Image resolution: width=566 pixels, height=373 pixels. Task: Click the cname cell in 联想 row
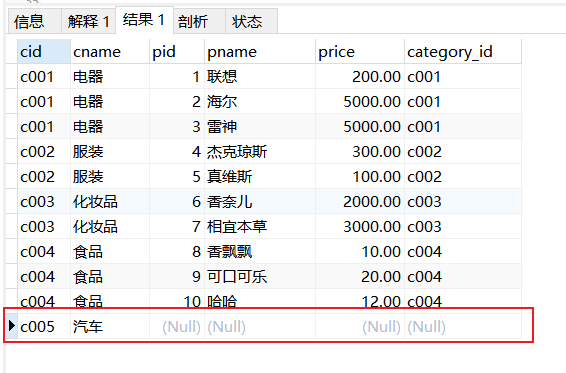point(110,77)
